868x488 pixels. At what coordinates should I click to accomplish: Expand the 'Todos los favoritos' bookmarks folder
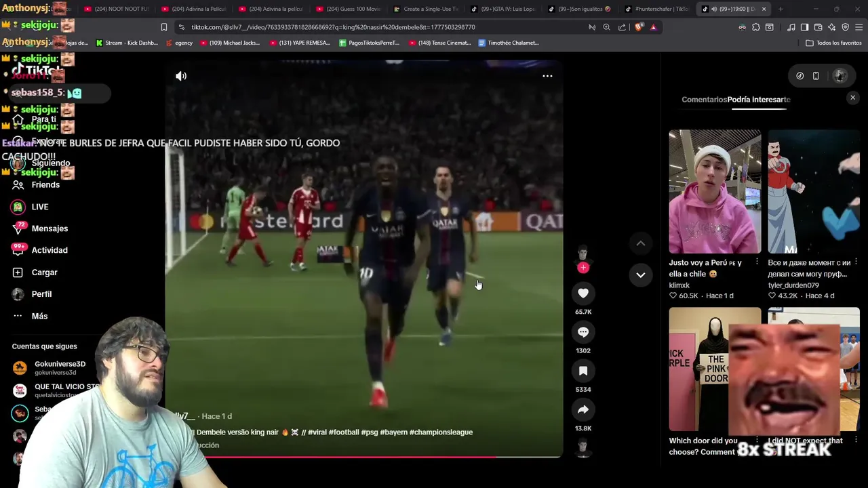[x=833, y=43]
